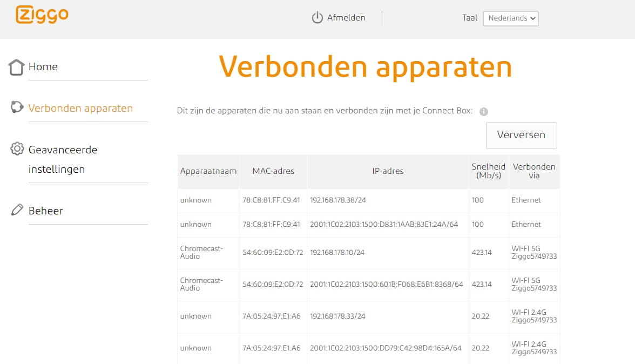Click the Ziggo logo
The height and width of the screenshot is (364, 635).
[x=42, y=15]
